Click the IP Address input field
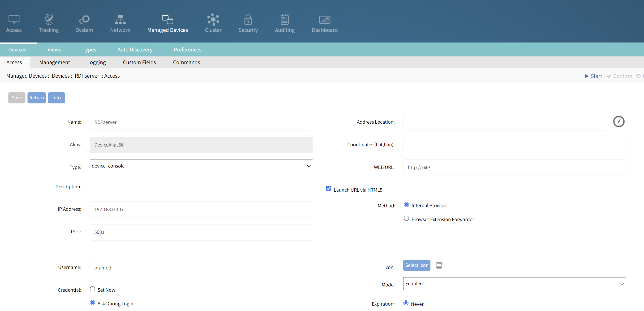 [x=201, y=209]
